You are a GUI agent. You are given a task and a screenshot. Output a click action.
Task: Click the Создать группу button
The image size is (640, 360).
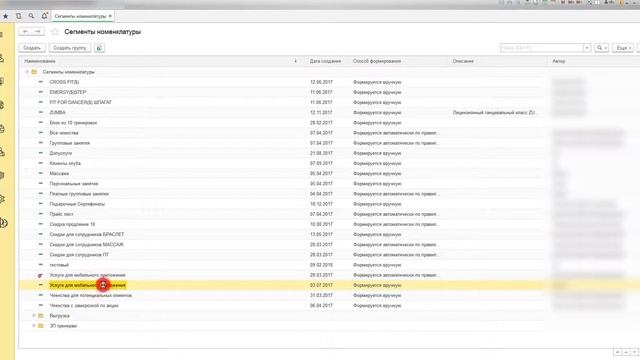pyautogui.click(x=70, y=48)
